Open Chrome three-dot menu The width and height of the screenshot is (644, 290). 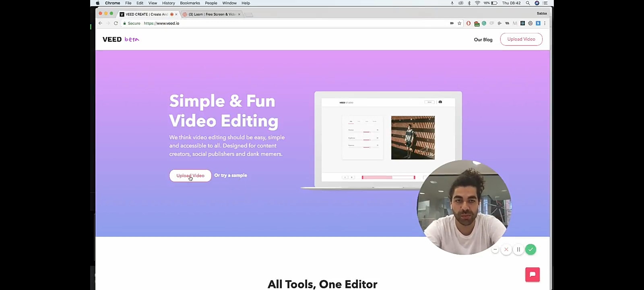[545, 23]
